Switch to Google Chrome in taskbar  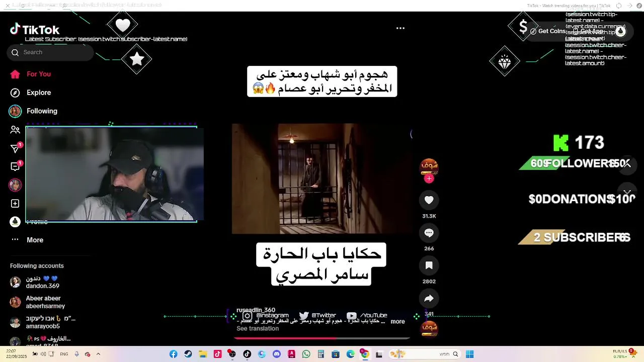pyautogui.click(x=365, y=354)
